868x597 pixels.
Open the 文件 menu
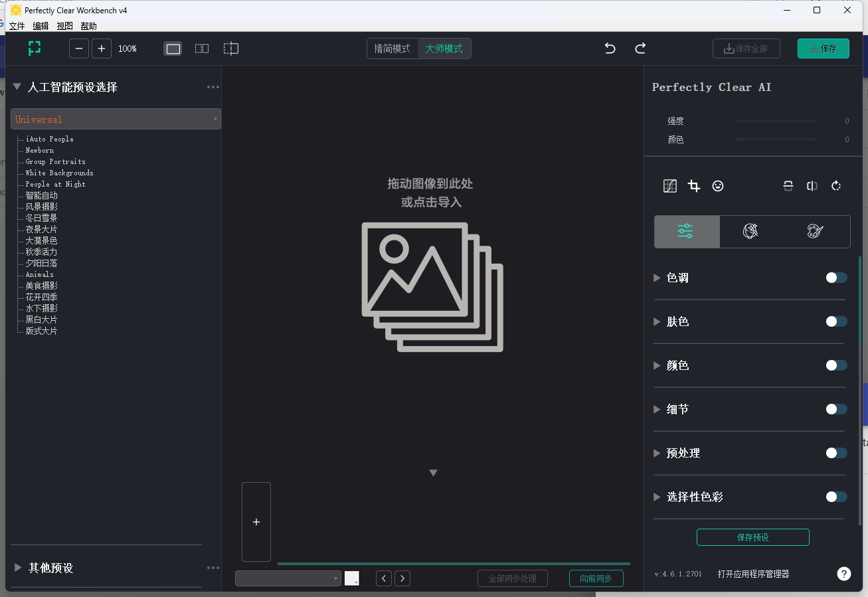coord(17,26)
